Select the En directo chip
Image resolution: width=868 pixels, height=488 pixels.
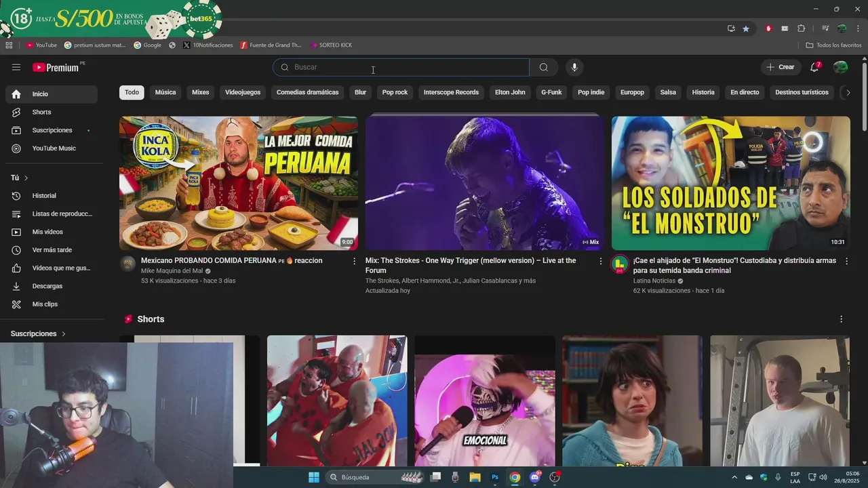(x=745, y=92)
